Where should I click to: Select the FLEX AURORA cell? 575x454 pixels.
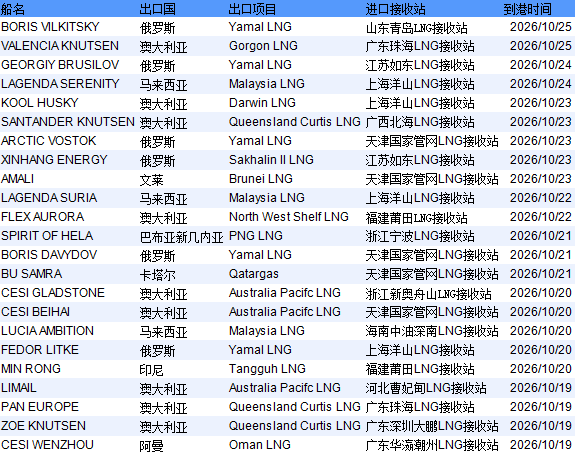tap(43, 217)
